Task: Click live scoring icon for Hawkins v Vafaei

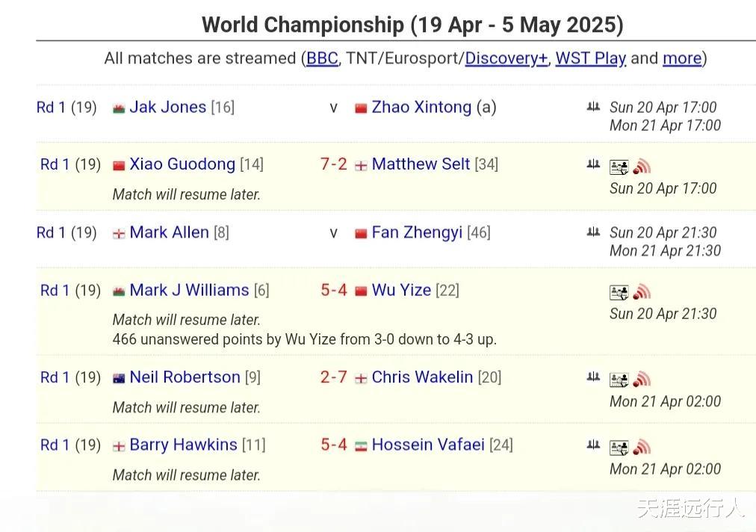Action: pos(642,448)
